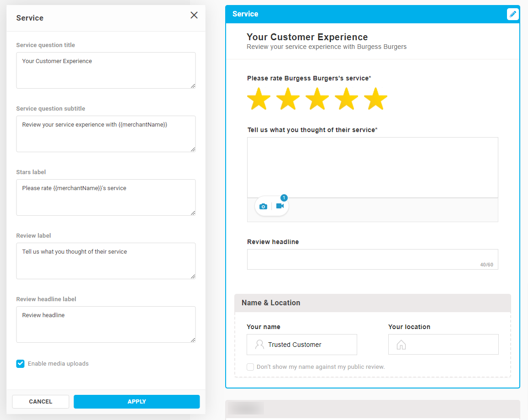Screen dimensions: 528x420
Task: Click the camera photo upload icon
Action: point(264,206)
